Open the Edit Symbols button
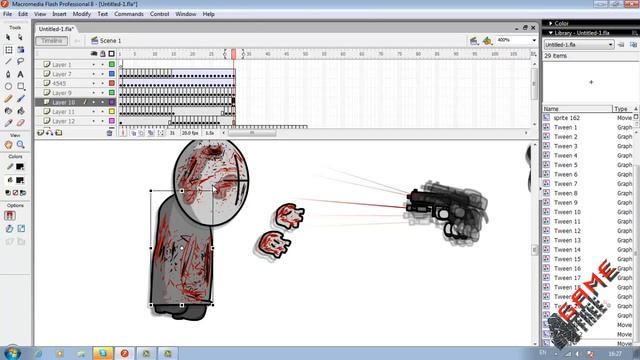This screenshot has width=640, height=360. pos(487,41)
